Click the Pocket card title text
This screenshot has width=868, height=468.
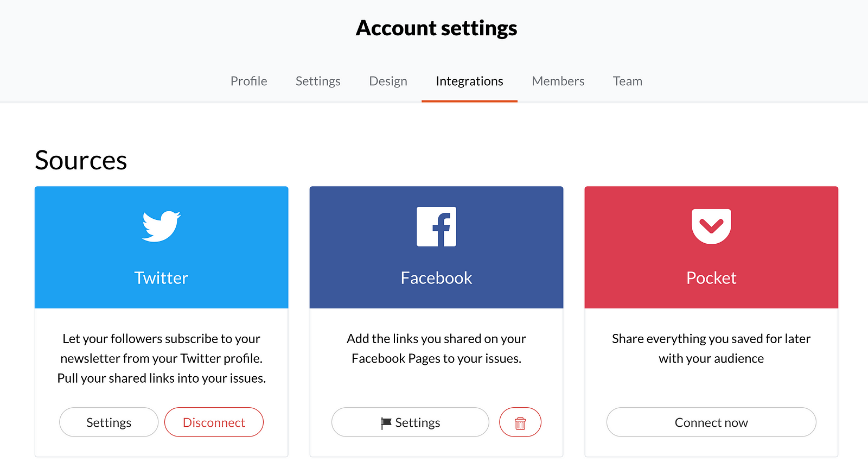tap(711, 278)
